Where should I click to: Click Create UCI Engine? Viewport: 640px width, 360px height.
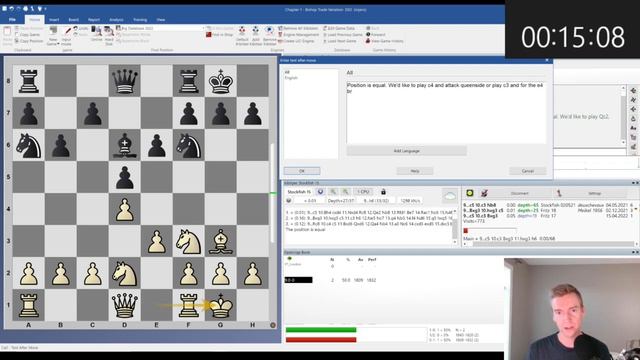pyautogui.click(x=296, y=41)
